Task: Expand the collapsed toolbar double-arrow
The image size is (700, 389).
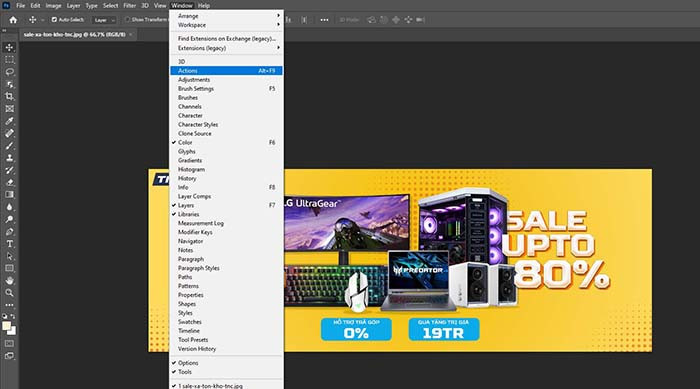Action: pos(4,31)
